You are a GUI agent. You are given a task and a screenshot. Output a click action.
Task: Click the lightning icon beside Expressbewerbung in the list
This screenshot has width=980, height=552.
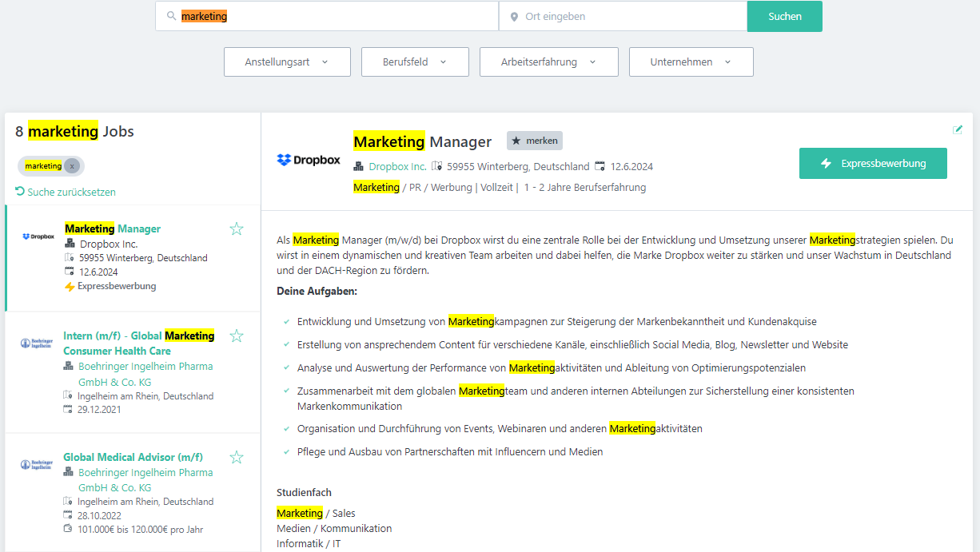coord(70,287)
